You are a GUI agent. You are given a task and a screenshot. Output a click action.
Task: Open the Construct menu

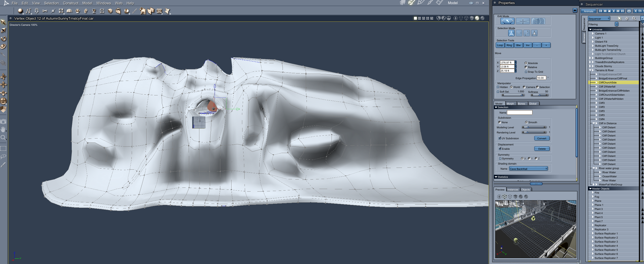(70, 3)
